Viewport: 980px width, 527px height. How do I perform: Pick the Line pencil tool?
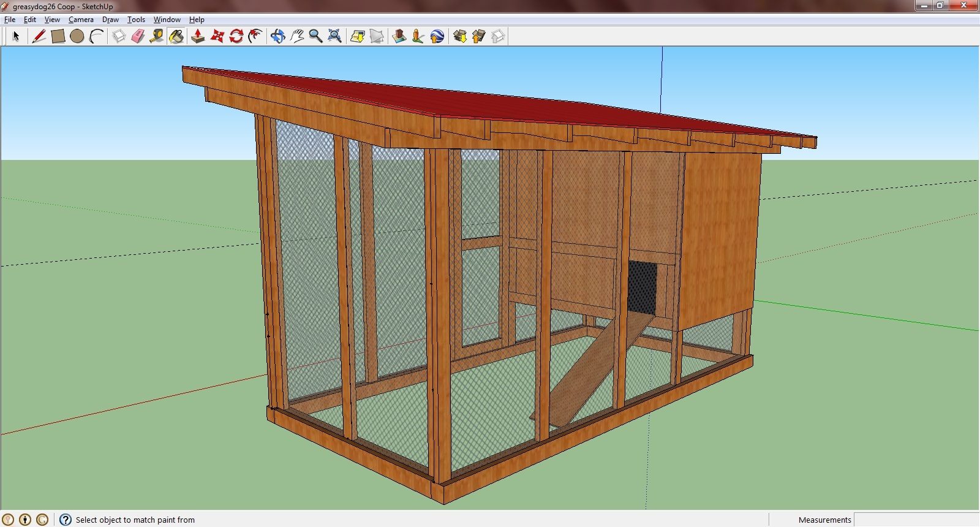(39, 36)
